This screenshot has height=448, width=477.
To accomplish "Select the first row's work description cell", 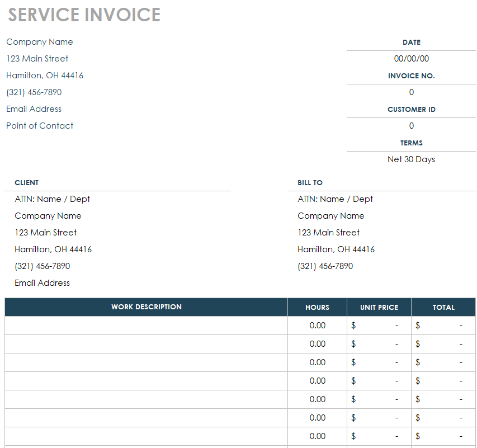I will 146,326.
